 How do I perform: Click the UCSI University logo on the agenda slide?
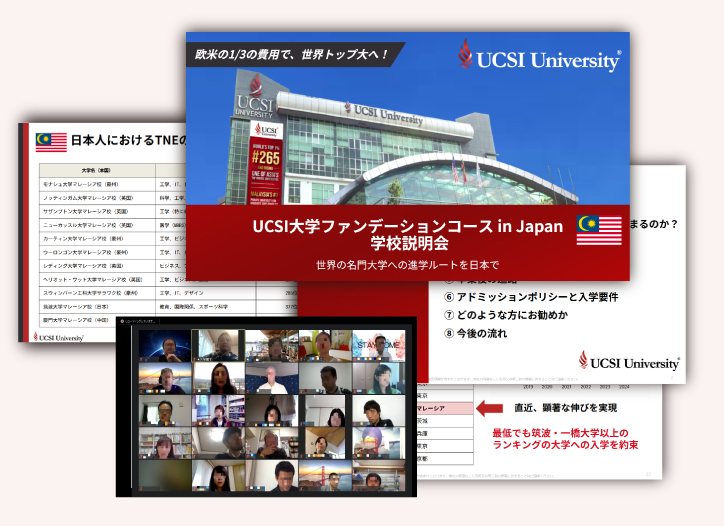tap(630, 361)
